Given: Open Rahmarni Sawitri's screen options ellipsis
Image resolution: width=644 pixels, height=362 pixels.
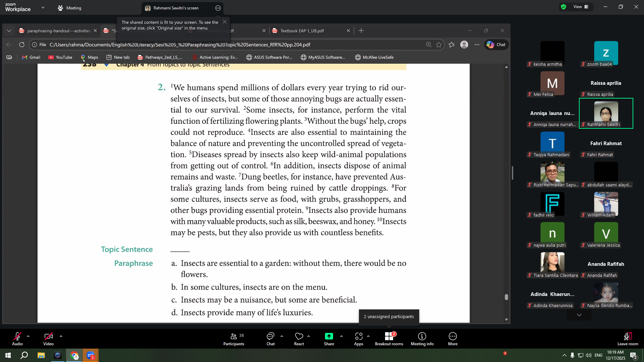Looking at the screenshot, I should [218, 8].
